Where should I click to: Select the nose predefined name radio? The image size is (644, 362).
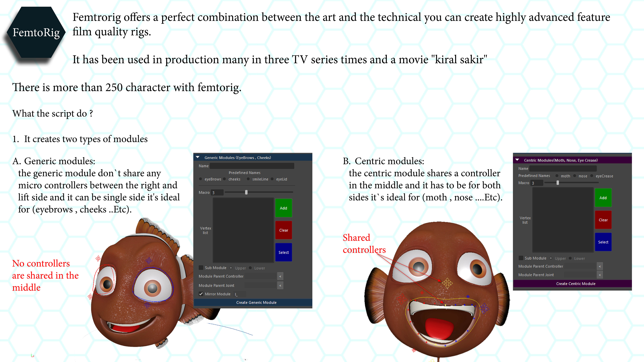click(575, 176)
